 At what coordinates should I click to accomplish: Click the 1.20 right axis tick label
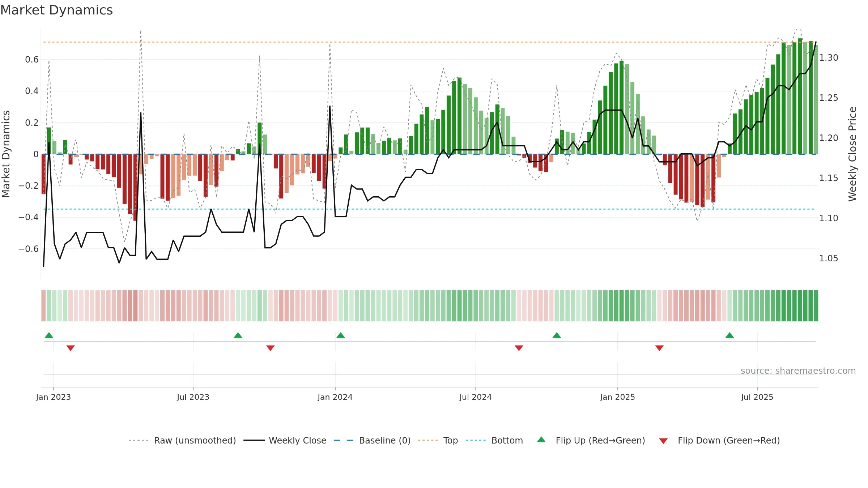coord(829,138)
